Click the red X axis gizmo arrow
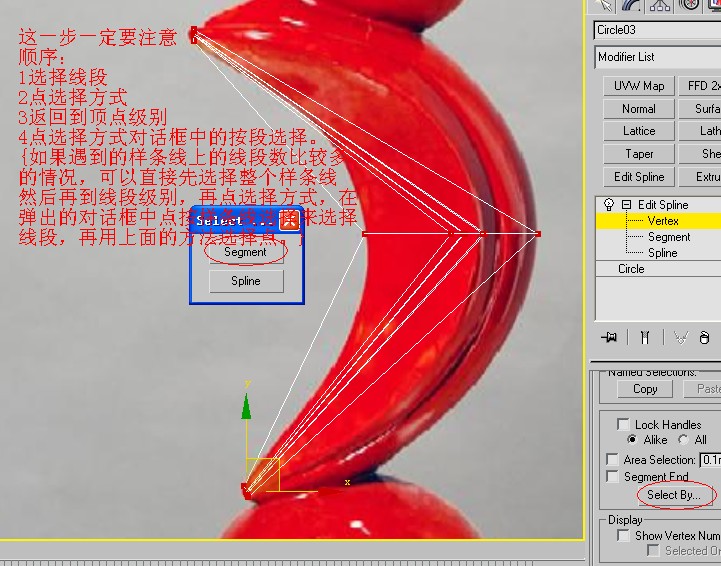721x566 pixels. (x=330, y=492)
